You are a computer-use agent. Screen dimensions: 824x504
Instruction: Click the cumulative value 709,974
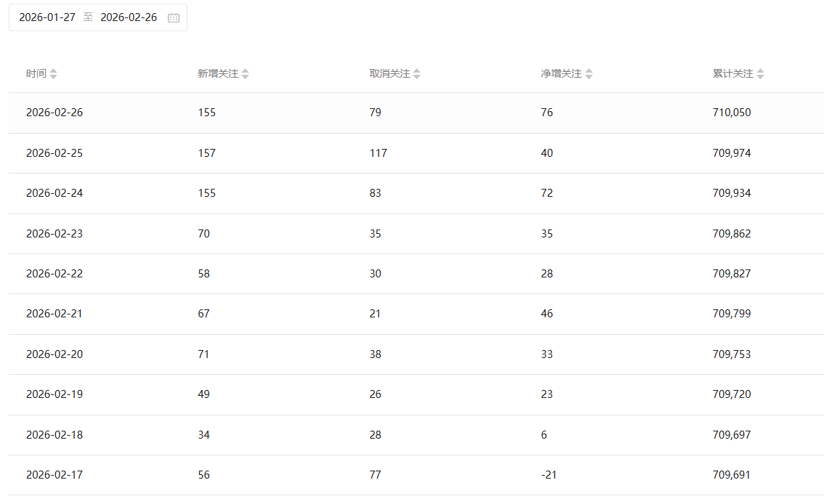point(732,153)
